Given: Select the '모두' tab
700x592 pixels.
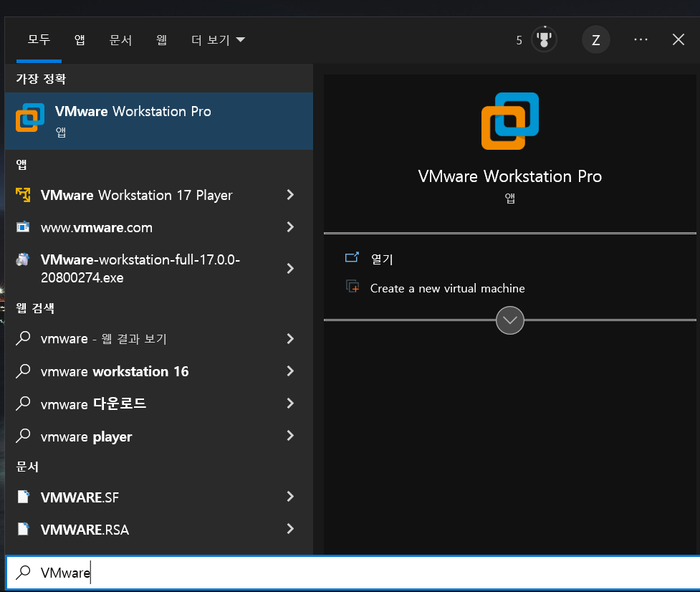Looking at the screenshot, I should tap(39, 39).
